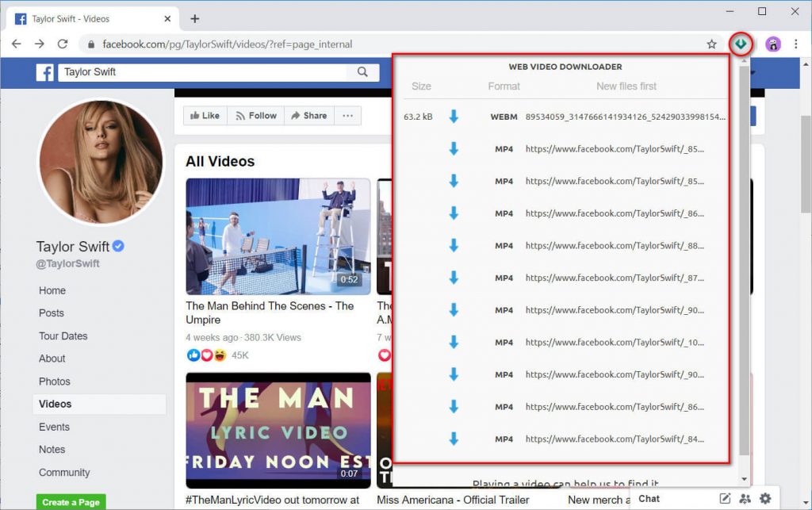
Task: Click the verified badge next to Taylor Swift
Action: pos(118,246)
